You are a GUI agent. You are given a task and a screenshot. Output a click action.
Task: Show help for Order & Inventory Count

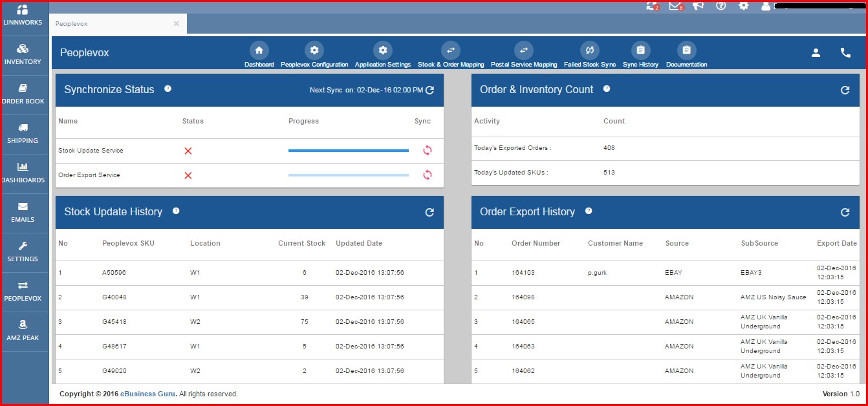click(607, 89)
